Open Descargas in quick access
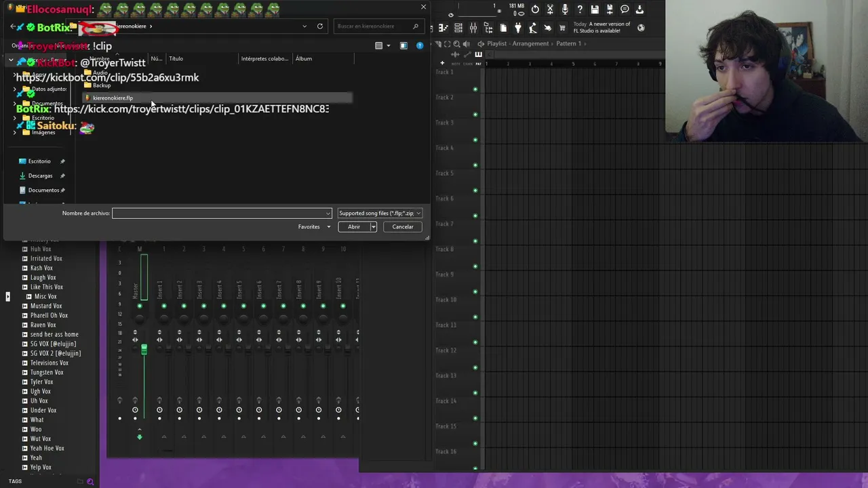This screenshot has height=488, width=868. tap(41, 176)
